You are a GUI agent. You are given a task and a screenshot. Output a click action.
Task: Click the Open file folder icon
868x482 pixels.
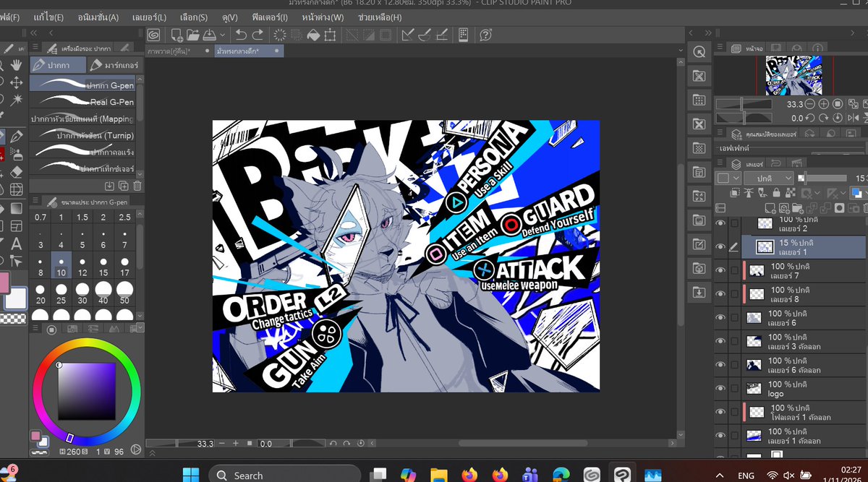point(192,35)
